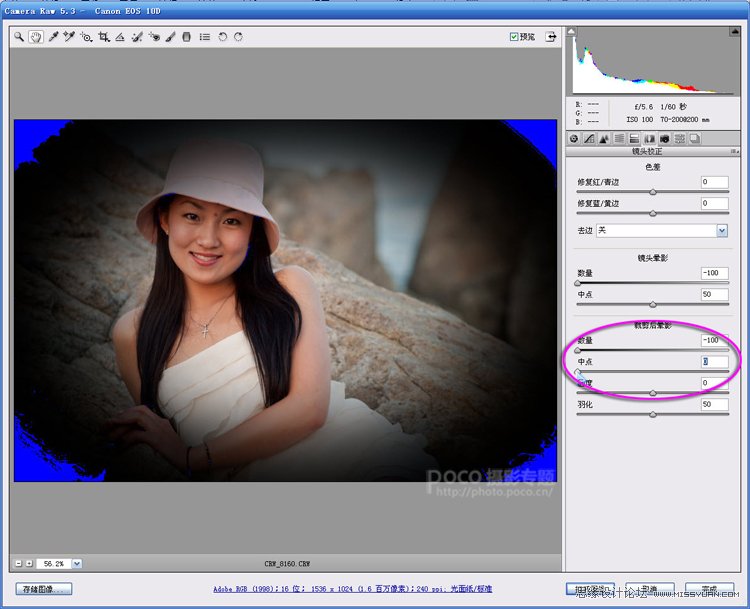Open the Camera Raw preferences list icon
Viewport: 750px width, 609px height.
tap(205, 37)
